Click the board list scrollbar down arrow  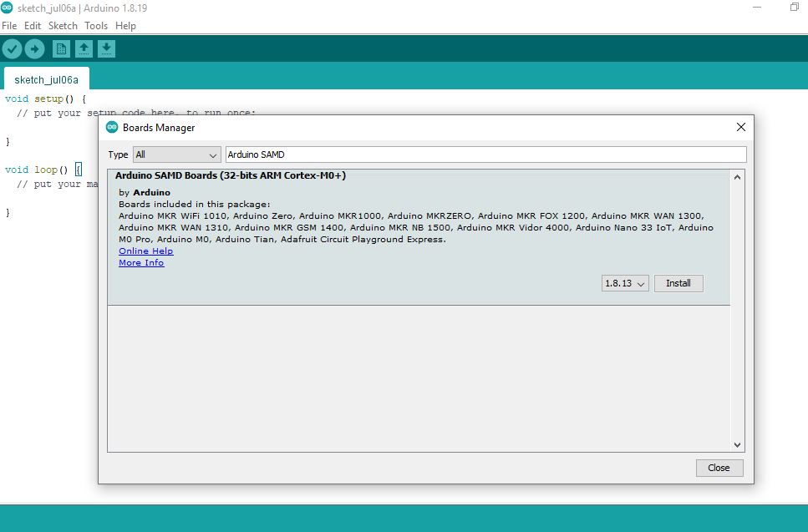pos(738,444)
